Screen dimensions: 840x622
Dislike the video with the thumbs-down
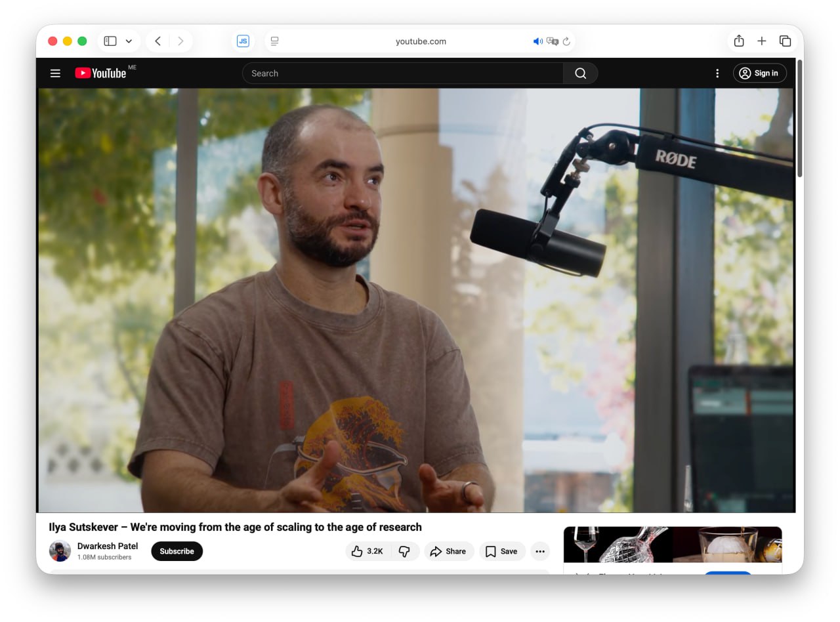pyautogui.click(x=406, y=551)
